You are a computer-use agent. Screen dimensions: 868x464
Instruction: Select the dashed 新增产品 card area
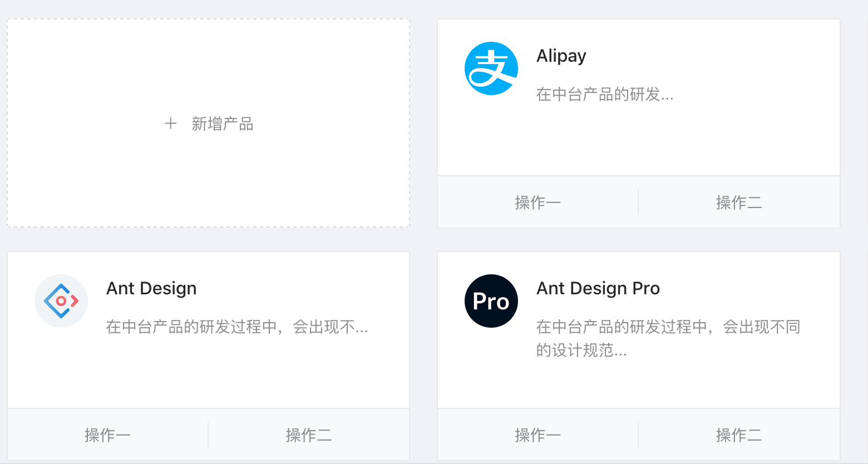(208, 124)
